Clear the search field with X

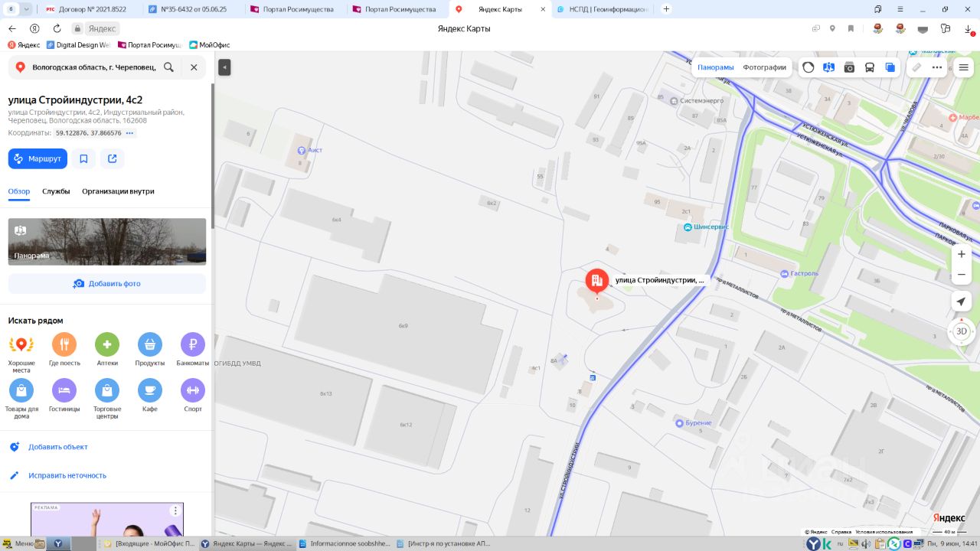click(x=194, y=67)
